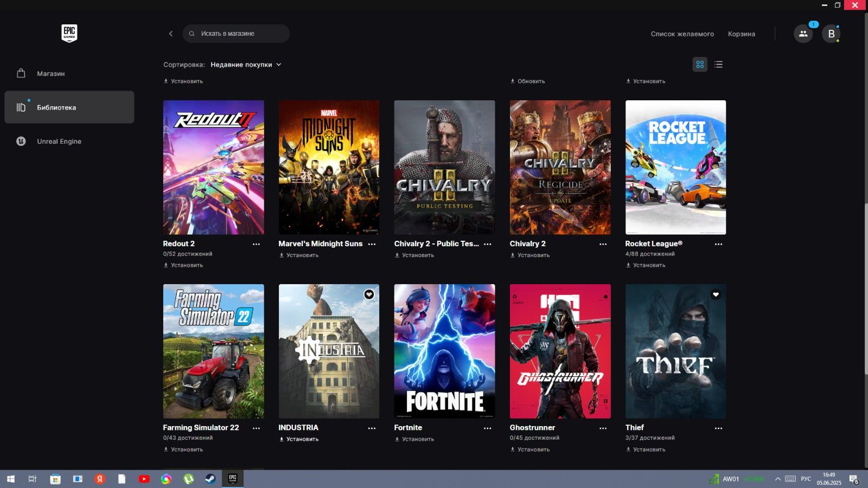868x488 pixels.
Task: Open Список желаемого wishlist link
Action: (682, 34)
